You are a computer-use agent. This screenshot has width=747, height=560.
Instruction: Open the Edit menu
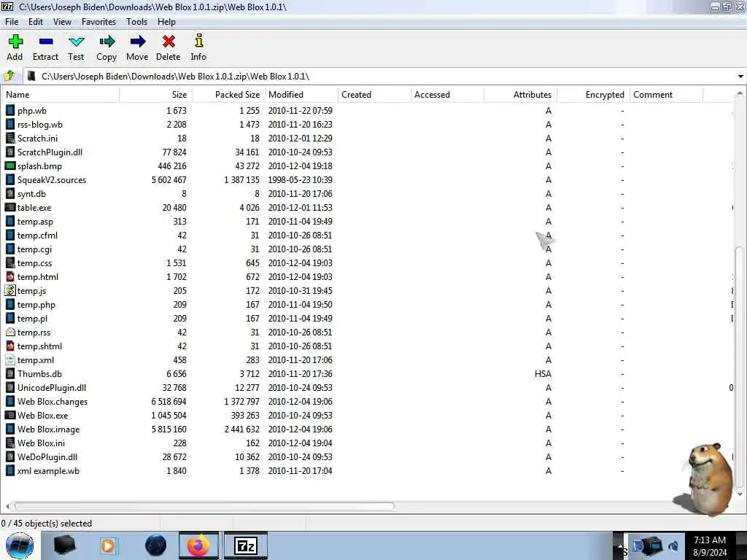(36, 22)
